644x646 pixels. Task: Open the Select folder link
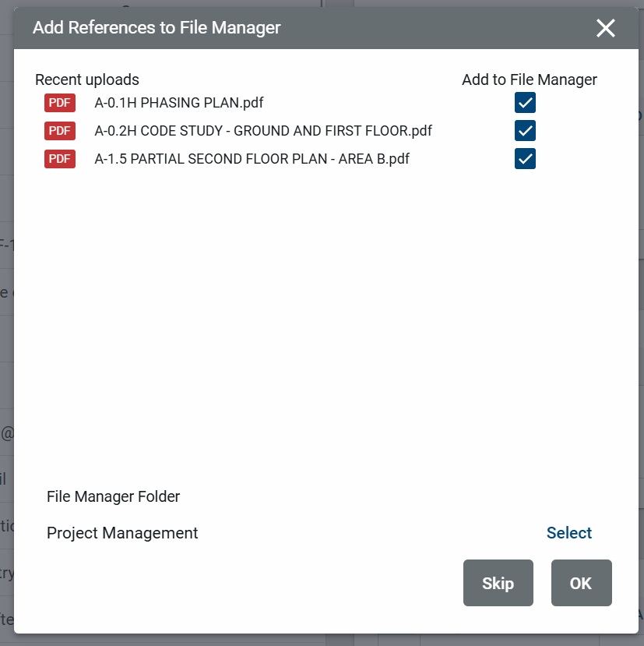pos(568,533)
